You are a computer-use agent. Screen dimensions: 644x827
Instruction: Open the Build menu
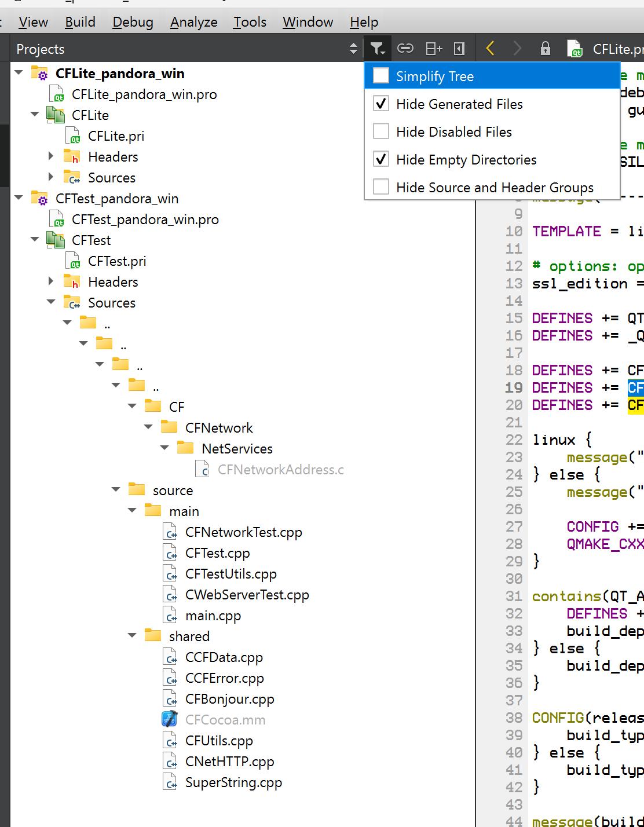[x=80, y=22]
